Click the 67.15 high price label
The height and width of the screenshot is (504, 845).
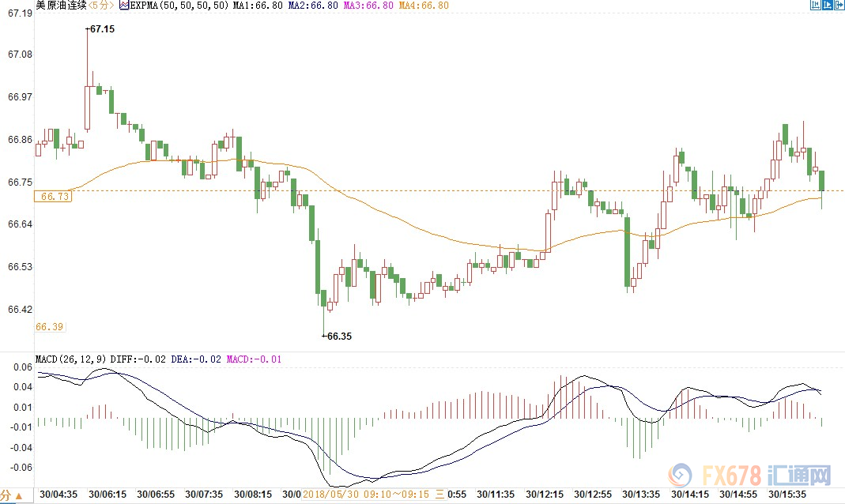(103, 29)
